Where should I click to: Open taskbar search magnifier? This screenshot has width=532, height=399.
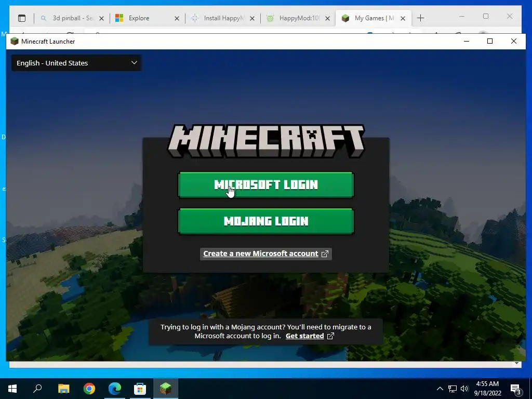37,389
